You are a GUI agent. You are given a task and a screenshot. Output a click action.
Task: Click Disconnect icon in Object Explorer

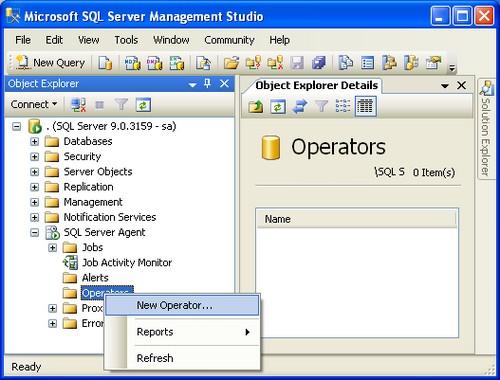pos(78,105)
